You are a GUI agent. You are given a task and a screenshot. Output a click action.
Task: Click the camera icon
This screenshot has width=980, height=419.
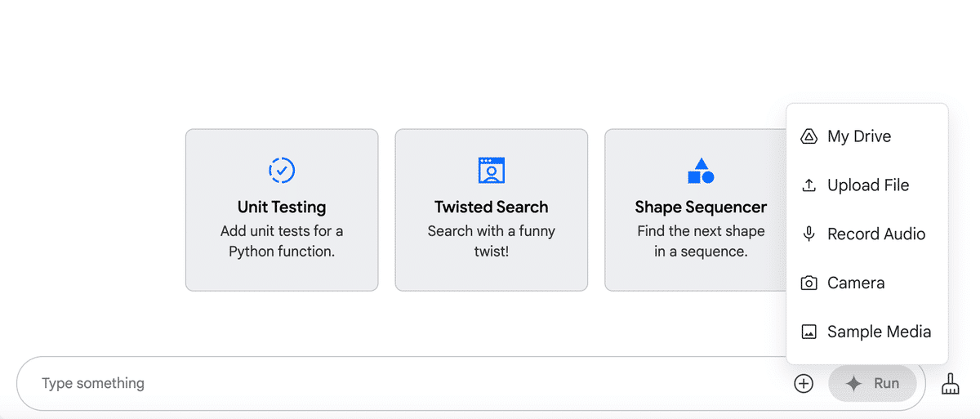click(808, 283)
